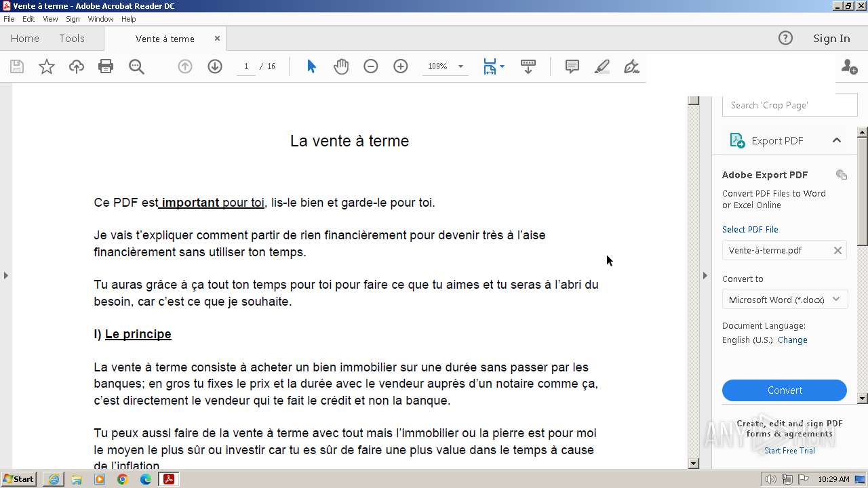Expand the left navigation pane arrow
The width and height of the screenshot is (868, 488).
click(6, 275)
